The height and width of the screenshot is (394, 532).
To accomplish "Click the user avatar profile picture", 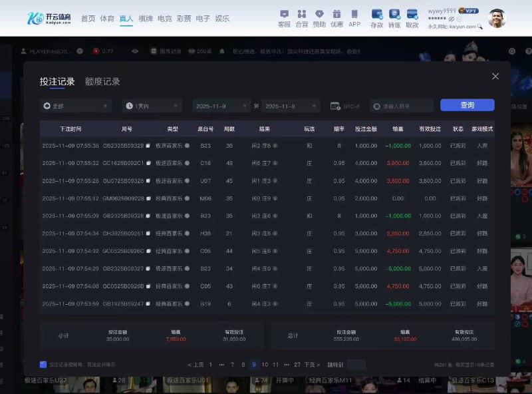I will click(x=497, y=18).
